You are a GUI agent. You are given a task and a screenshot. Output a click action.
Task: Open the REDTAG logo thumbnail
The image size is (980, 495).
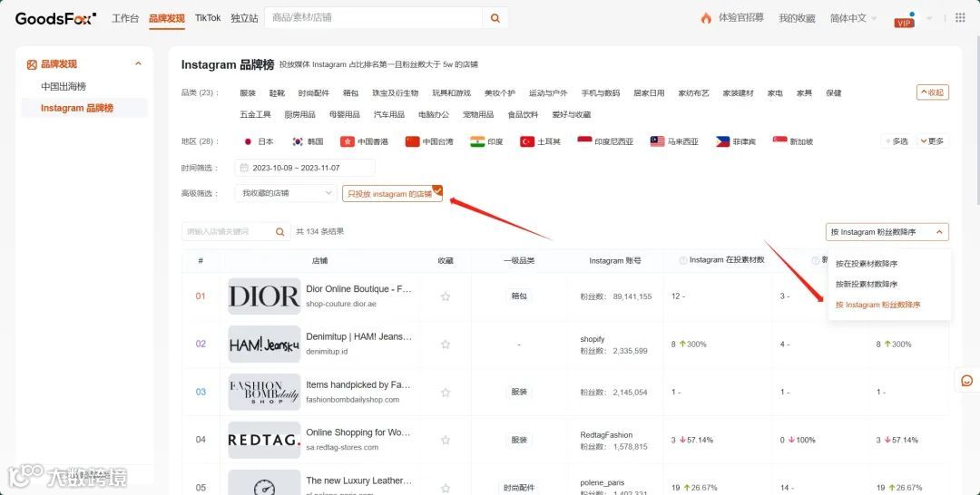[264, 440]
